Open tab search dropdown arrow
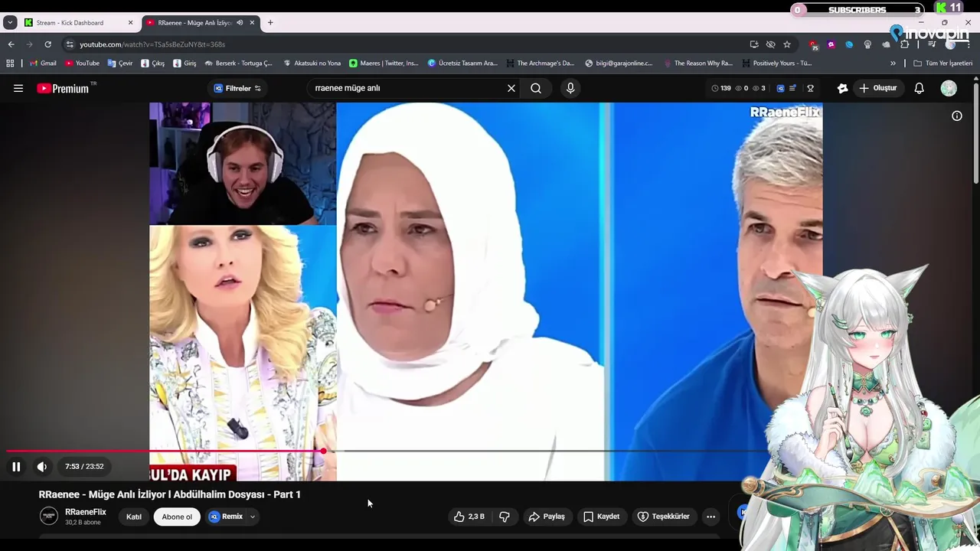Image resolution: width=980 pixels, height=551 pixels. 10,23
